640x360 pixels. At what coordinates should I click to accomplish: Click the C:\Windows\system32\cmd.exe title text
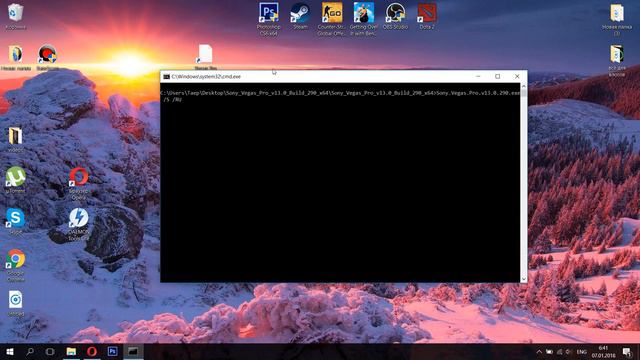206,76
